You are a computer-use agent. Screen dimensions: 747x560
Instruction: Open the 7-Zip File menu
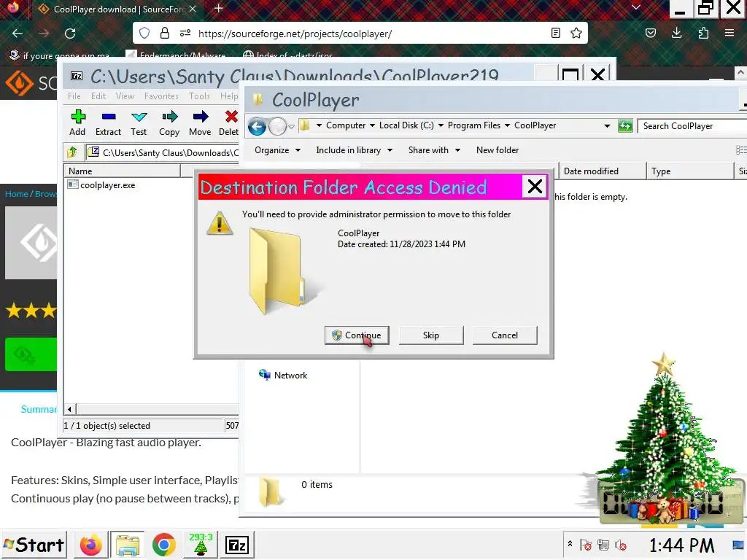[74, 96]
